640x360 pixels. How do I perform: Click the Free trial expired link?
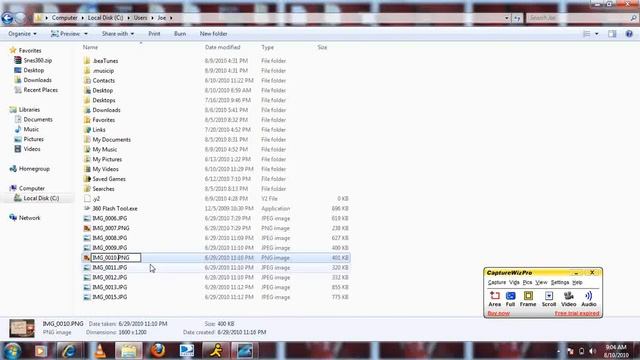pos(577,313)
